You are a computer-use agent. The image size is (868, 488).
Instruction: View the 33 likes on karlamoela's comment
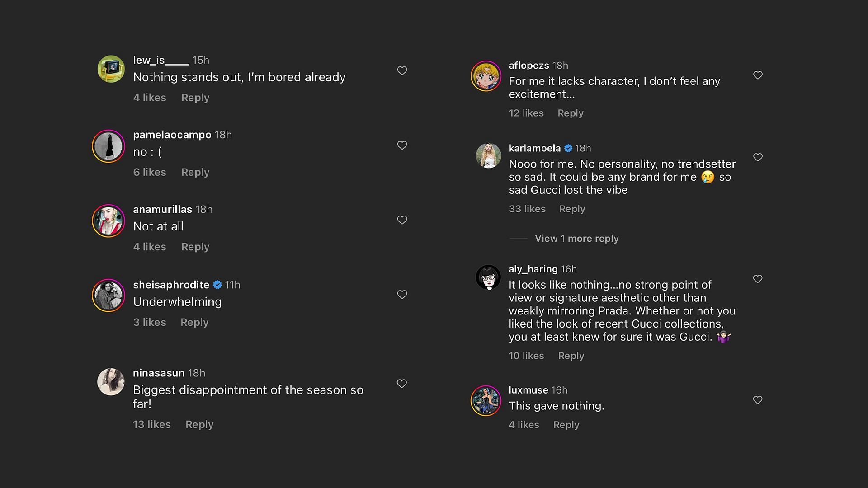point(527,209)
